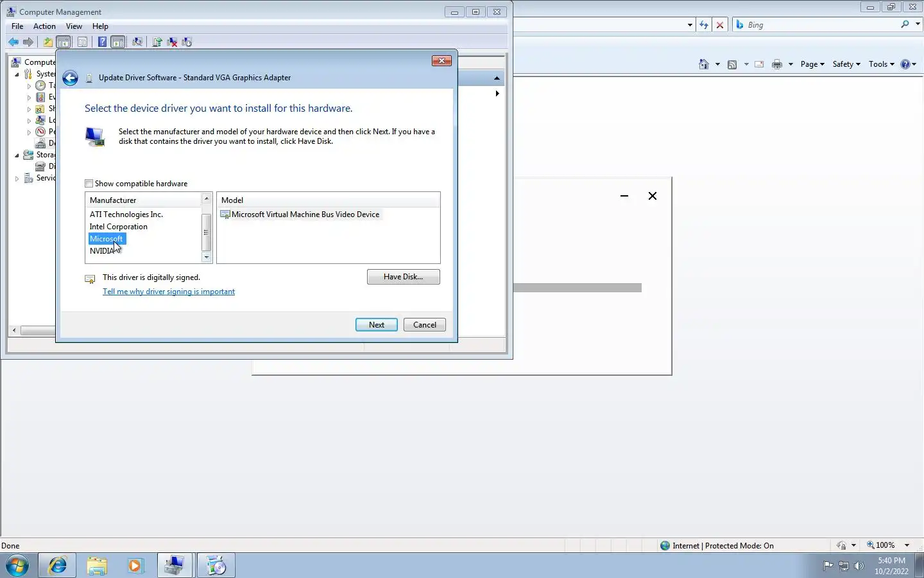Open the driver signing importance link

tap(169, 292)
